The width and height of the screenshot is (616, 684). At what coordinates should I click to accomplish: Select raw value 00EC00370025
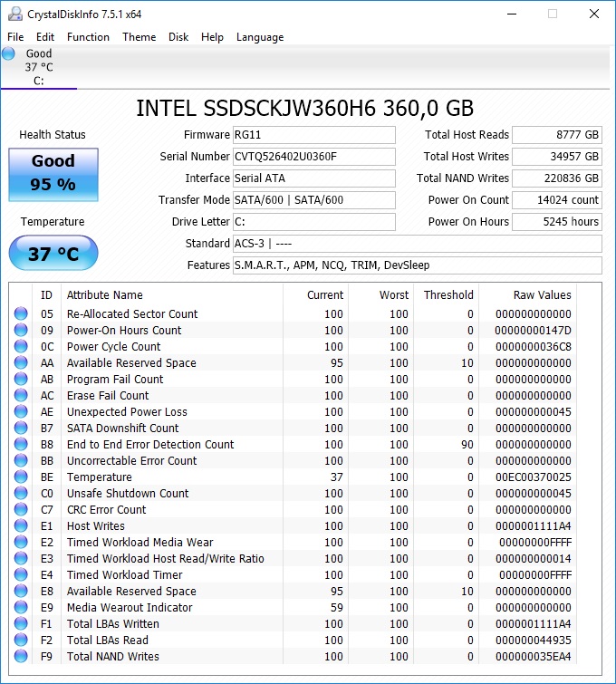[533, 477]
